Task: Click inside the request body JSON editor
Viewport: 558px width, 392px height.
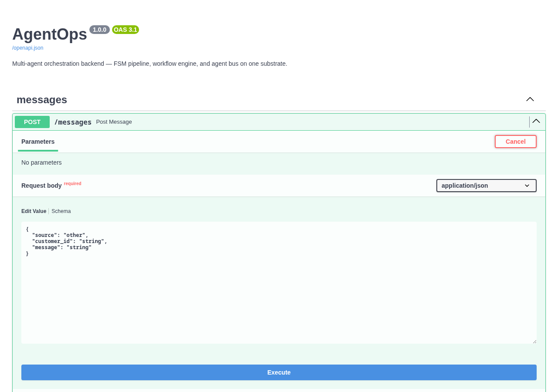Action: (x=279, y=283)
